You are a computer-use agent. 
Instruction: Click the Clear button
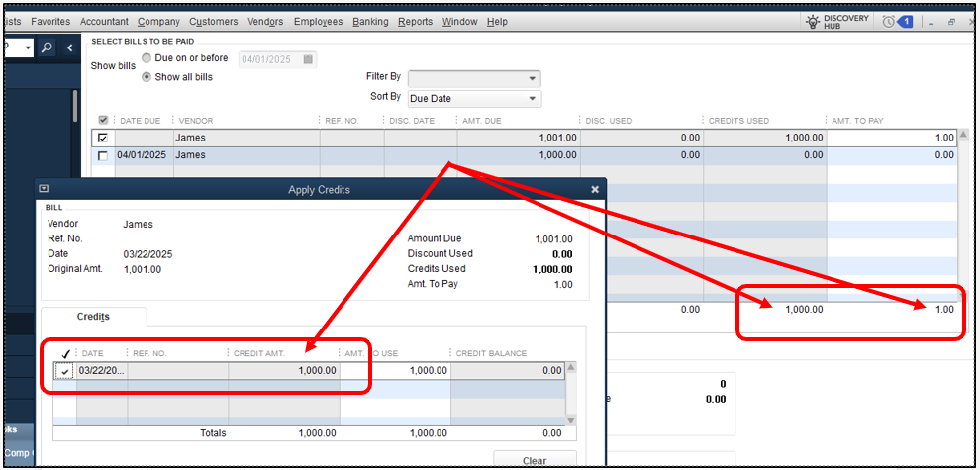click(535, 461)
